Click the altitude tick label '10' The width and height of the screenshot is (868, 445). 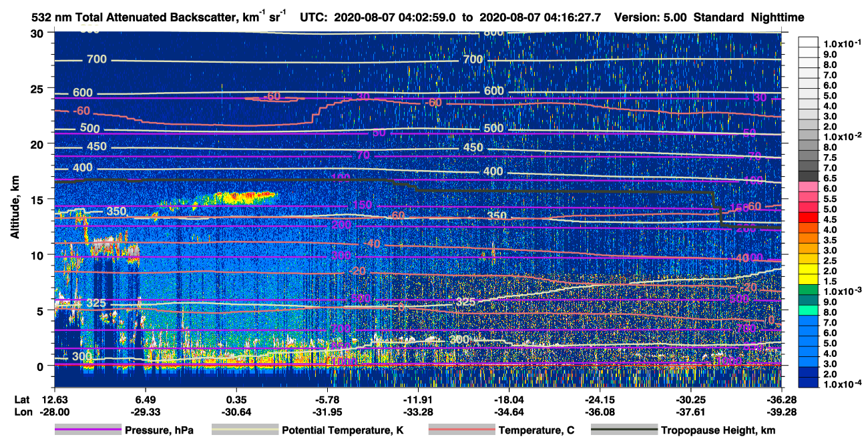pyautogui.click(x=38, y=254)
